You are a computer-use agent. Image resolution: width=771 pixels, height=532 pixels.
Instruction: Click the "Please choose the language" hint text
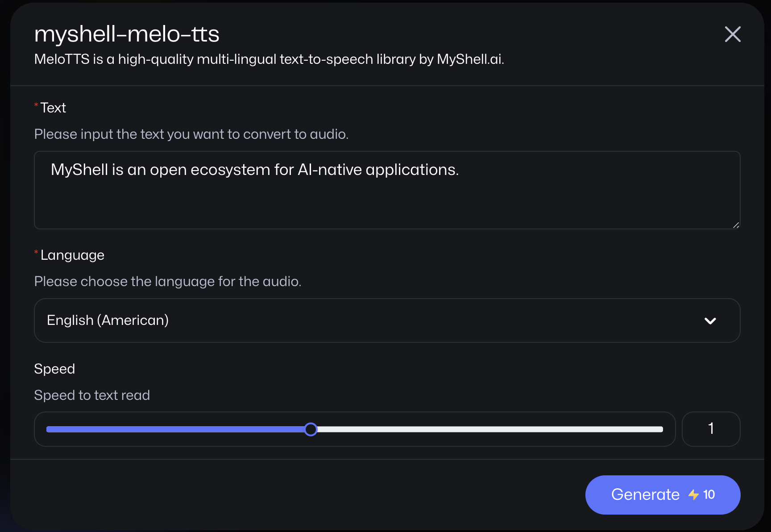point(168,281)
